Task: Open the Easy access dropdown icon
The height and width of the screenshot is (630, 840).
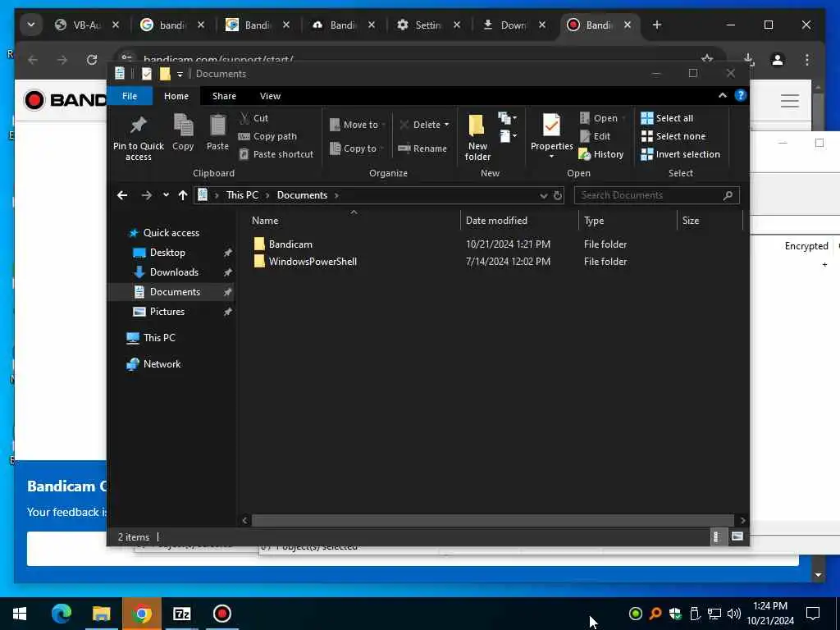Action: pyautogui.click(x=507, y=136)
